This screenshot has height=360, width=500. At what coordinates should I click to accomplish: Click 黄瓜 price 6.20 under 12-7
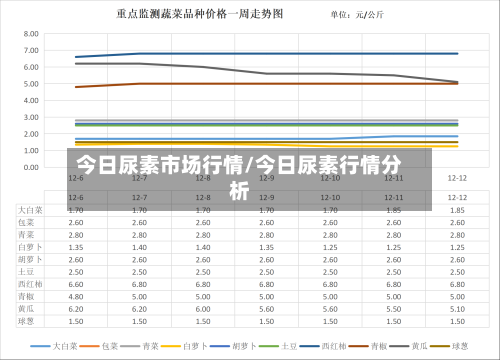(139, 309)
